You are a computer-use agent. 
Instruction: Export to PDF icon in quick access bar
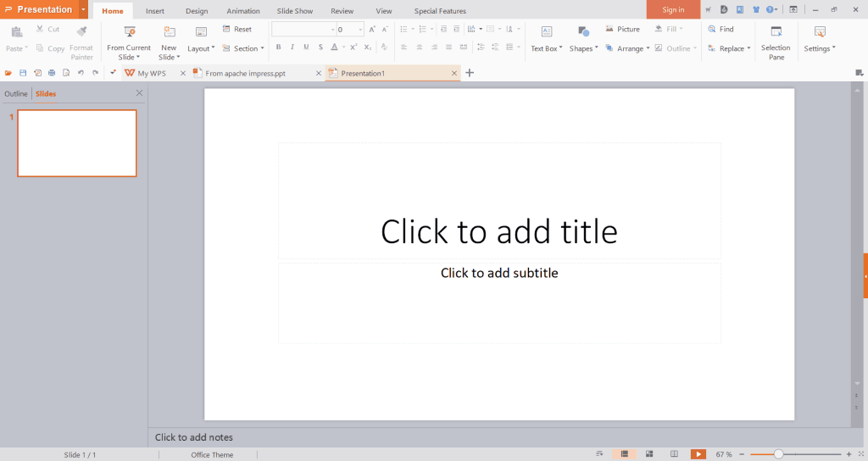[x=37, y=73]
